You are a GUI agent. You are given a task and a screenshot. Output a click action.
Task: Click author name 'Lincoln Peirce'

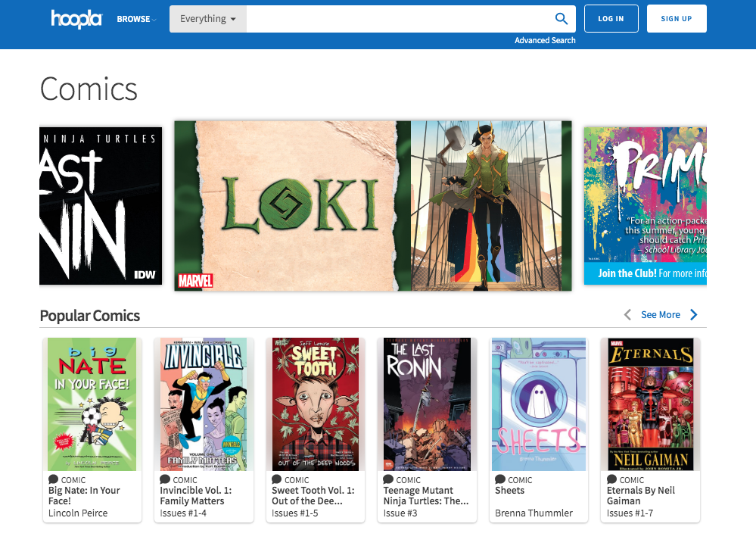point(78,513)
